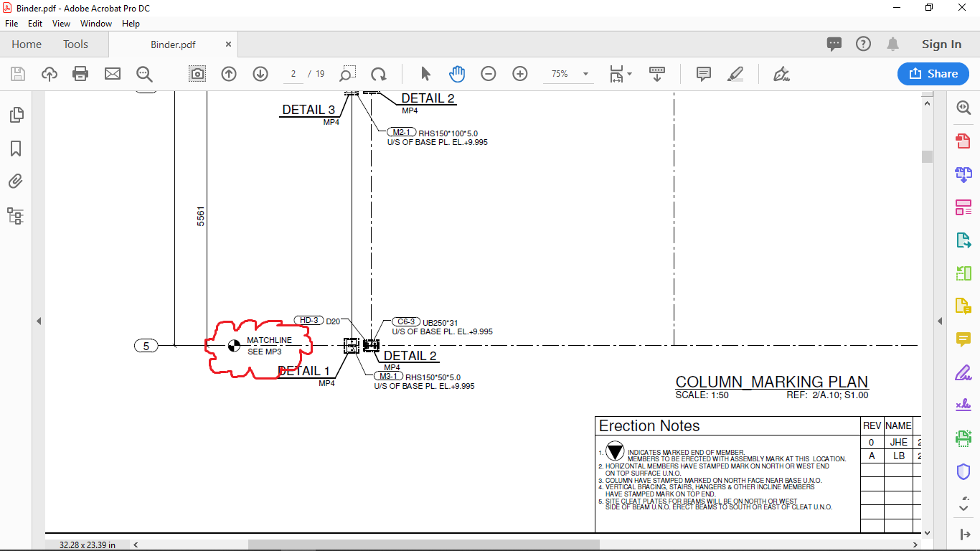980x551 pixels.
Task: Open the Page Thumbnails navigation pane
Action: point(16,113)
